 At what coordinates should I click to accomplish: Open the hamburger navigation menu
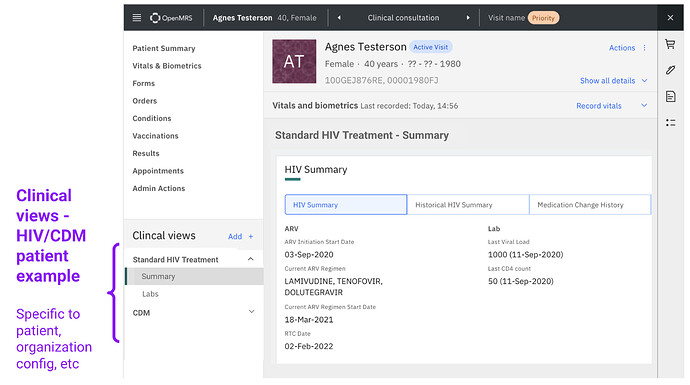[x=137, y=18]
